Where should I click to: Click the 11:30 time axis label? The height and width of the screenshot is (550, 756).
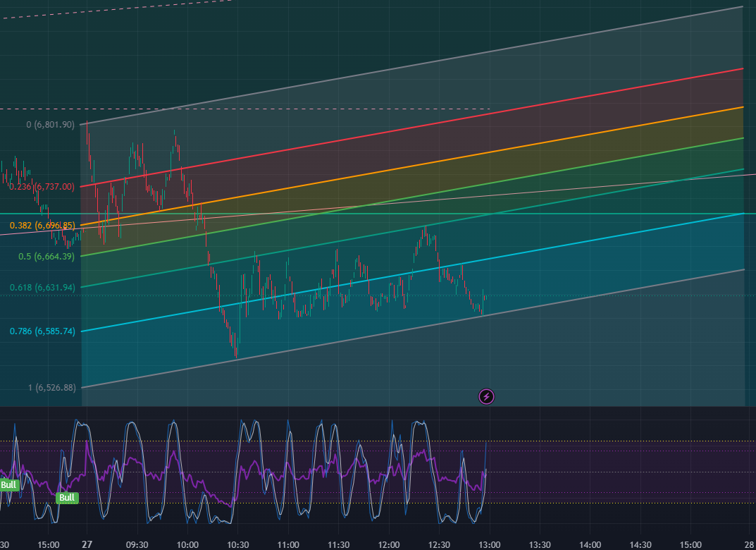tap(338, 544)
